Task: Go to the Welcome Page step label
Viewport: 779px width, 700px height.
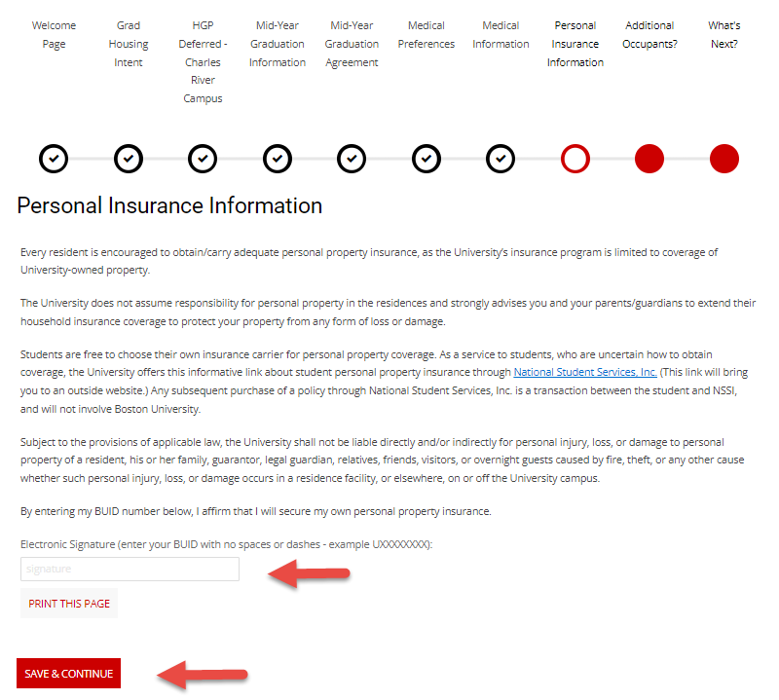Action: 54,35
